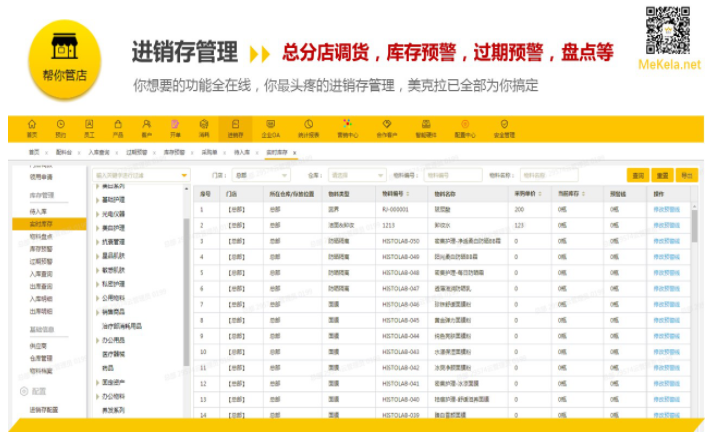Open the 仓库 warehouse dropdown
The image size is (711, 444).
point(357,175)
